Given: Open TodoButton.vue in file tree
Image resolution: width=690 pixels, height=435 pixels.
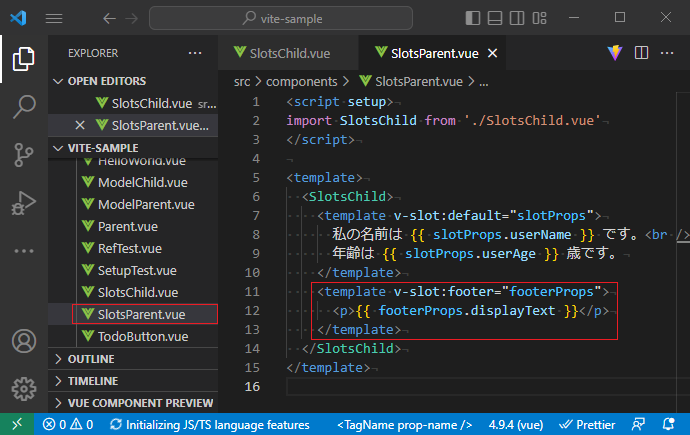Looking at the screenshot, I should [x=133, y=336].
